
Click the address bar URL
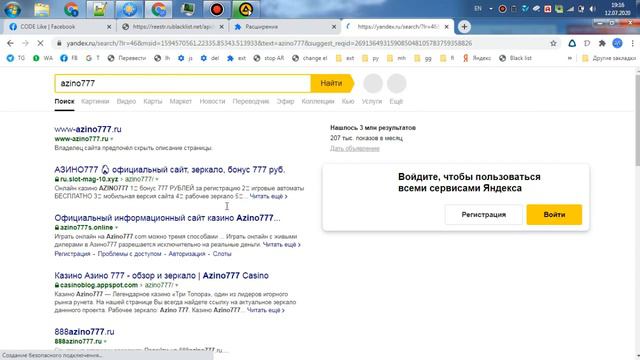tap(269, 43)
